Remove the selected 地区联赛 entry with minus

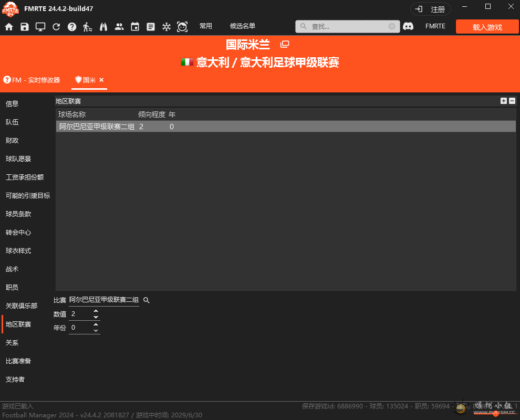(512, 101)
